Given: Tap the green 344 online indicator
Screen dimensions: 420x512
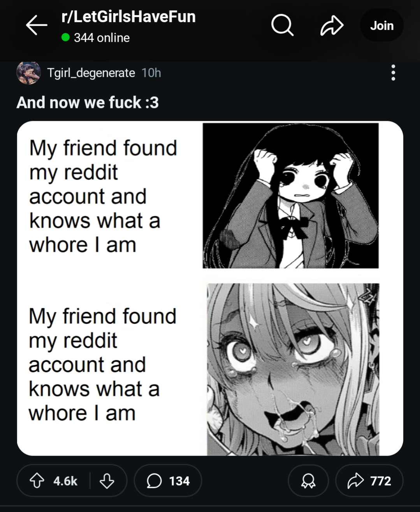Looking at the screenshot, I should click(96, 38).
